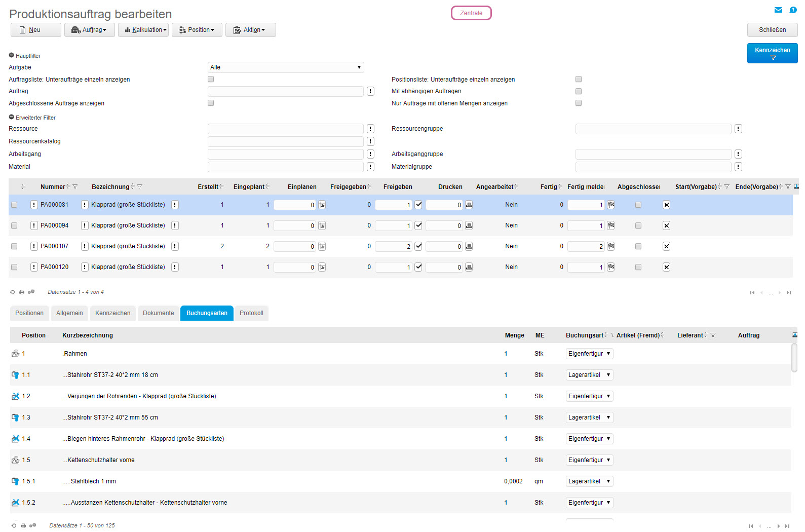Change Buchungsart for Rahmen row
Screen dimensions: 805x532
click(x=590, y=354)
